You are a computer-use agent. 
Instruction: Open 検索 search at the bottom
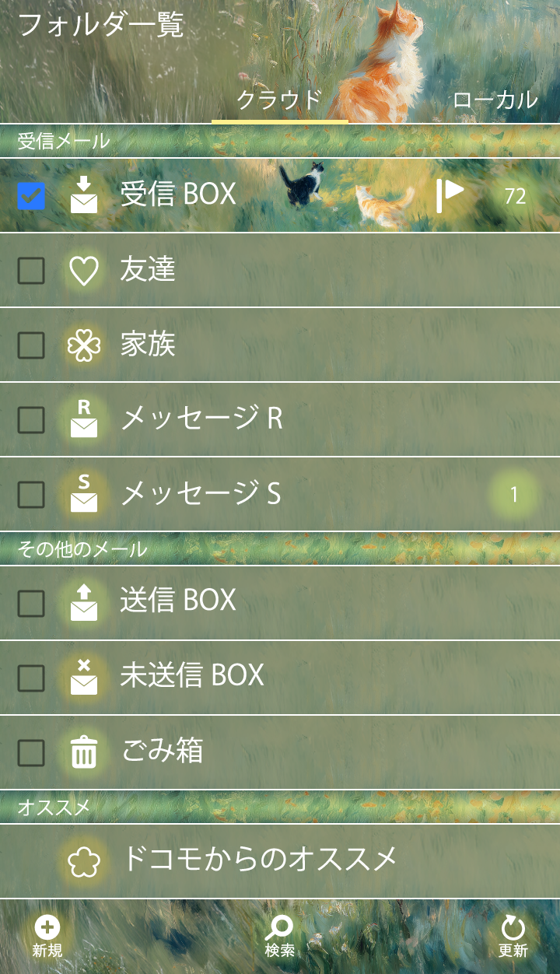[x=279, y=936]
